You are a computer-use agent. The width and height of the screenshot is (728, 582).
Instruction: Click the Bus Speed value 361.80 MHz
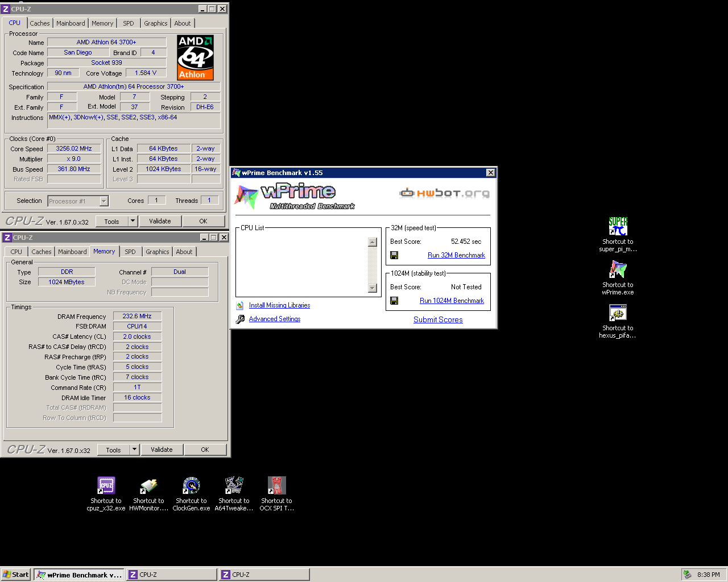point(74,169)
